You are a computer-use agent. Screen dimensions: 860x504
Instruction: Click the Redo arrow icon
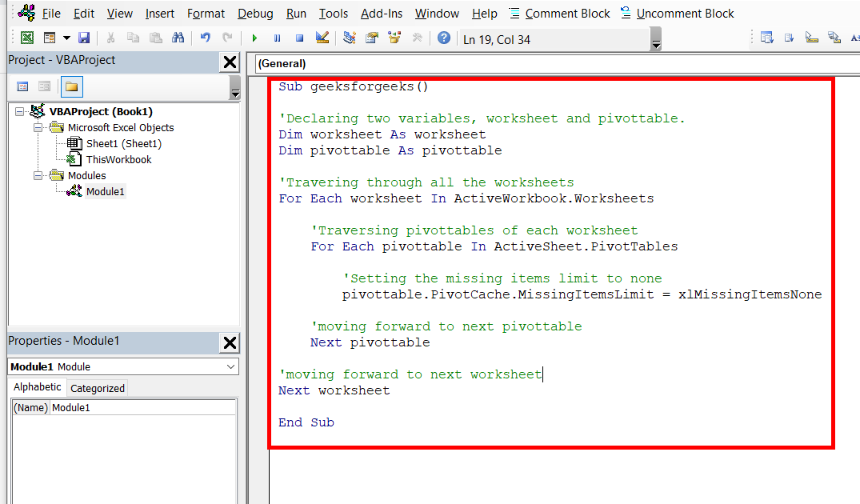point(228,38)
